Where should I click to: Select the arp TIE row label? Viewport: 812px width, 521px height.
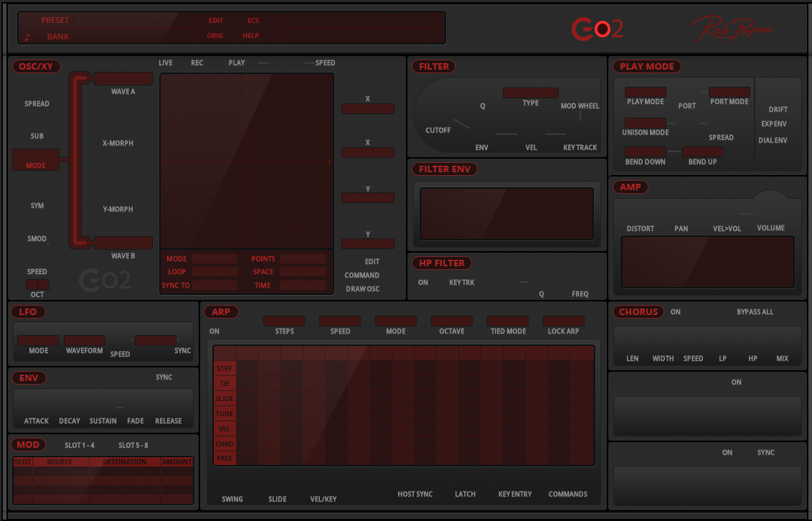pyautogui.click(x=225, y=384)
